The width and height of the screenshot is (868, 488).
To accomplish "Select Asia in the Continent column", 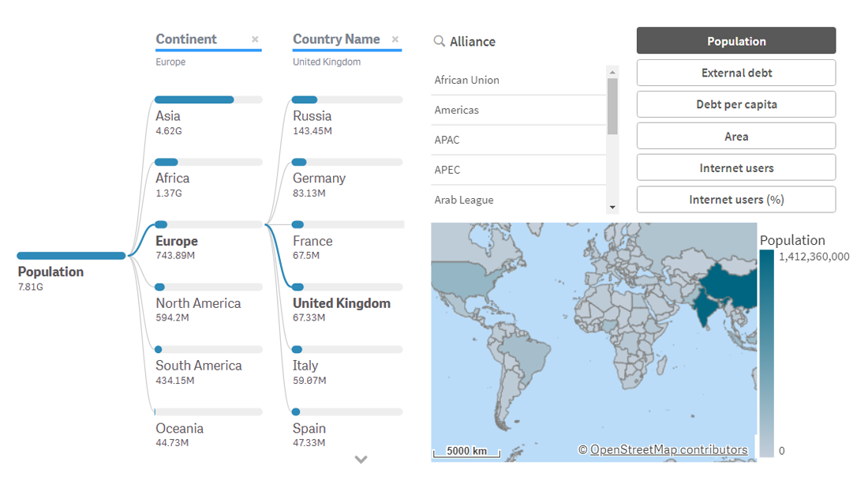I will [168, 116].
